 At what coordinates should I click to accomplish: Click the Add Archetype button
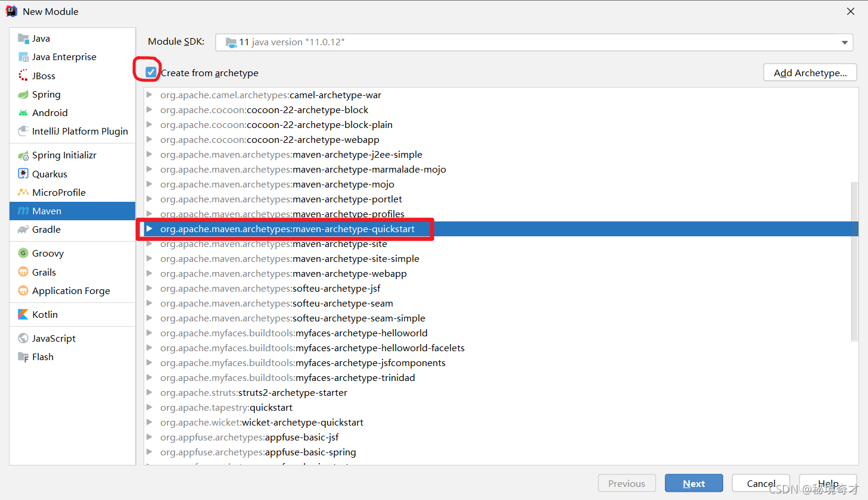coord(810,73)
